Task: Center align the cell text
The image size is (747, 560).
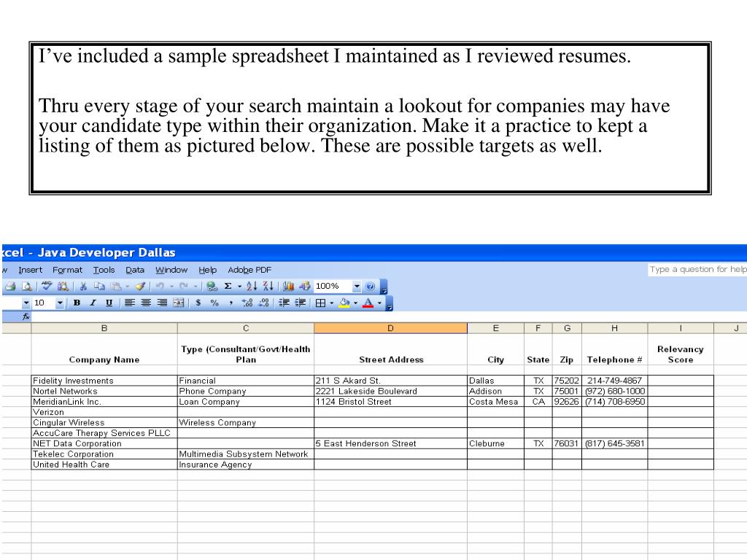Action: [146, 303]
